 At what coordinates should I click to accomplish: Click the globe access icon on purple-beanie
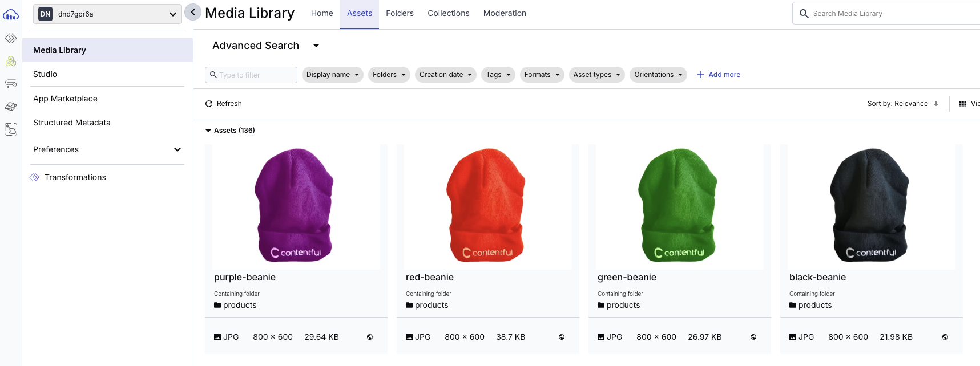point(370,337)
